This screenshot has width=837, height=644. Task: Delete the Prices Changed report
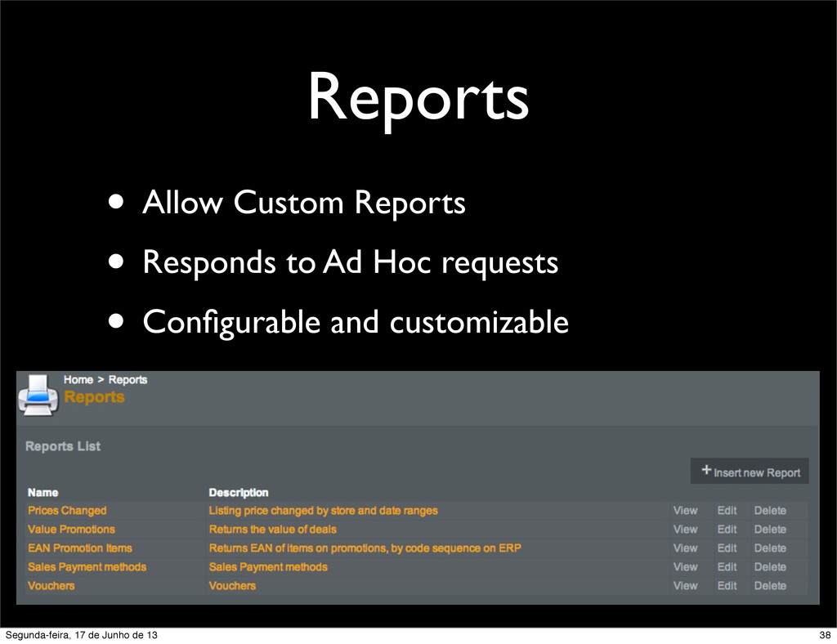(x=770, y=511)
